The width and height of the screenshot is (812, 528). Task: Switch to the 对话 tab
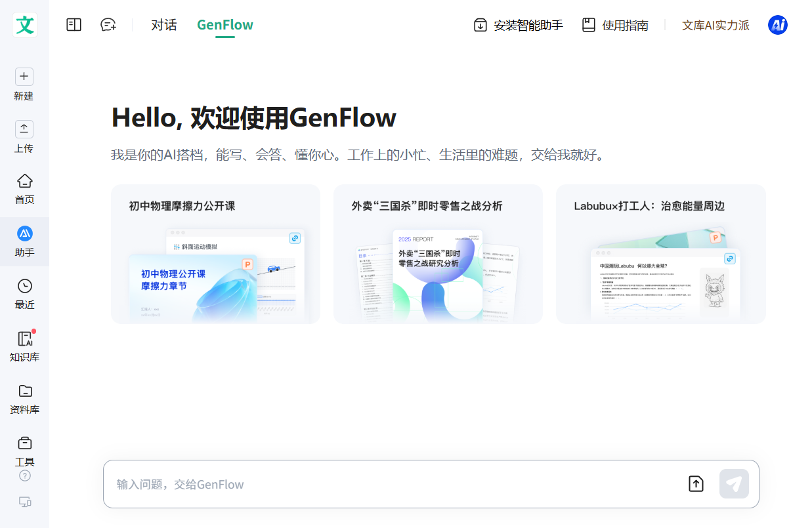coord(164,25)
